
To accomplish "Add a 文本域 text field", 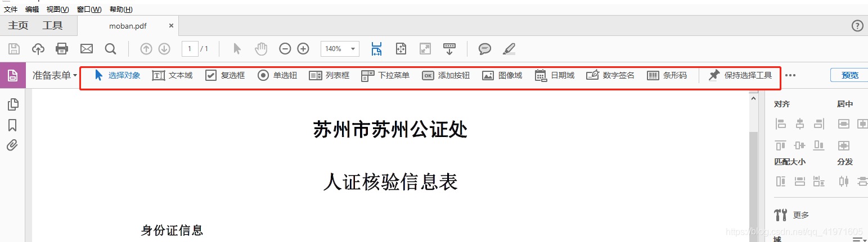I will pyautogui.click(x=172, y=75).
